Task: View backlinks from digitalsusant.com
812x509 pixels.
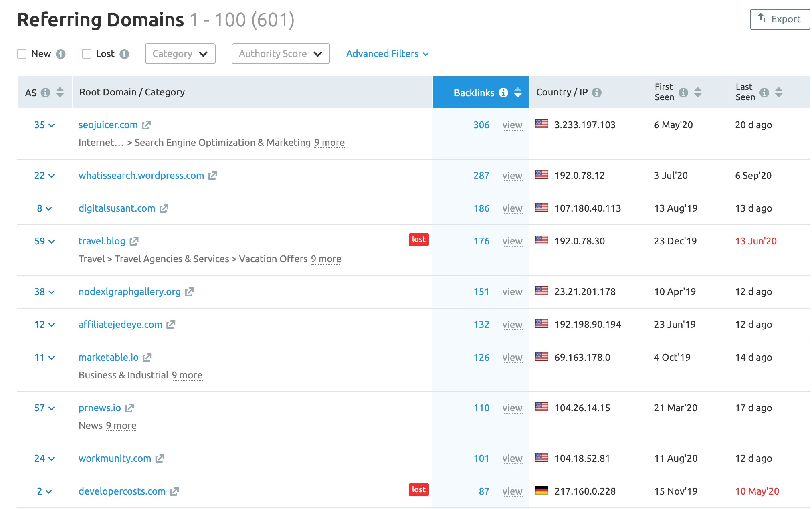Action: 512,208
